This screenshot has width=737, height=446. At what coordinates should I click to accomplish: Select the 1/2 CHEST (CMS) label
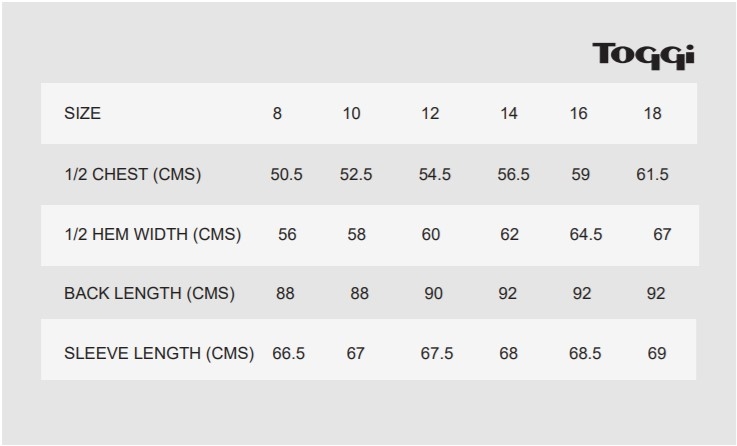[133, 174]
